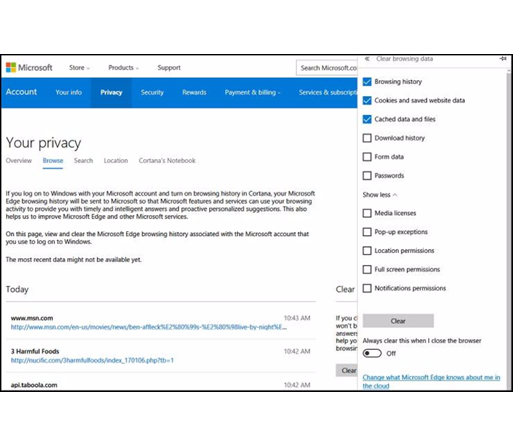Click the Microsoft logo
The width and height of the screenshot is (513, 447).
pyautogui.click(x=29, y=68)
